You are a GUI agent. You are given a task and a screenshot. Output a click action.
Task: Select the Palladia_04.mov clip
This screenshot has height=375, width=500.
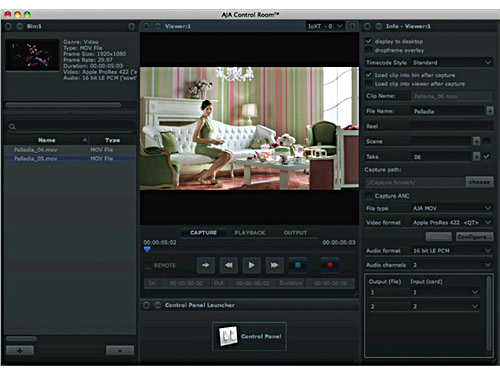(x=70, y=150)
